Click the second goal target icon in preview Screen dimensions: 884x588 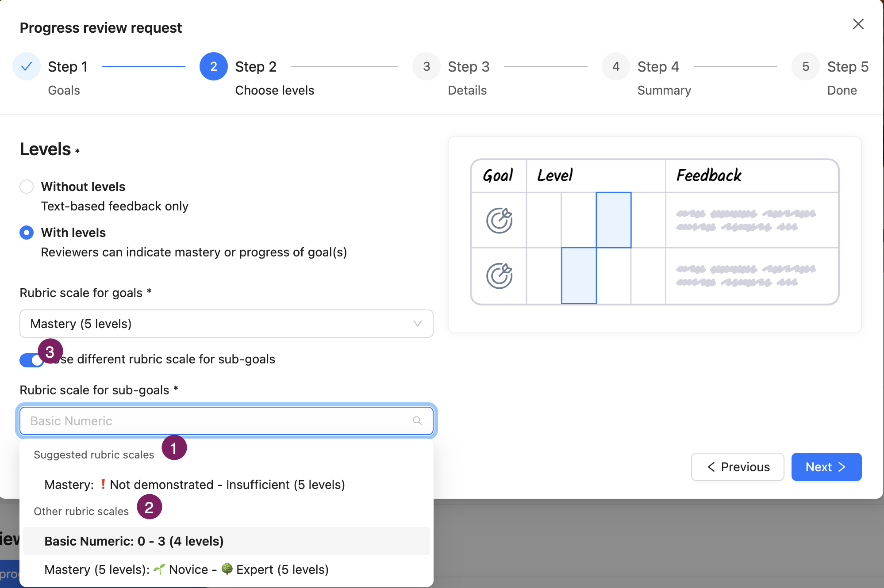(x=499, y=276)
